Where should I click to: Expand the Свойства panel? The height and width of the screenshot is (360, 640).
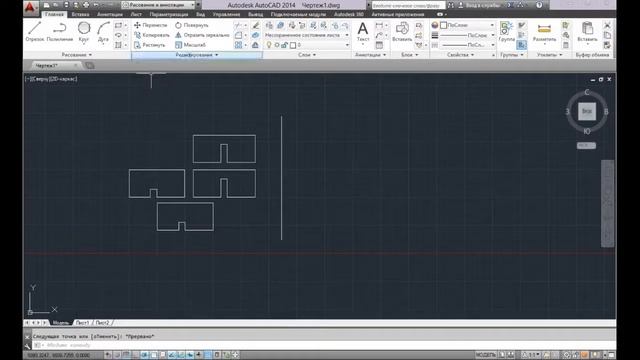click(x=460, y=55)
